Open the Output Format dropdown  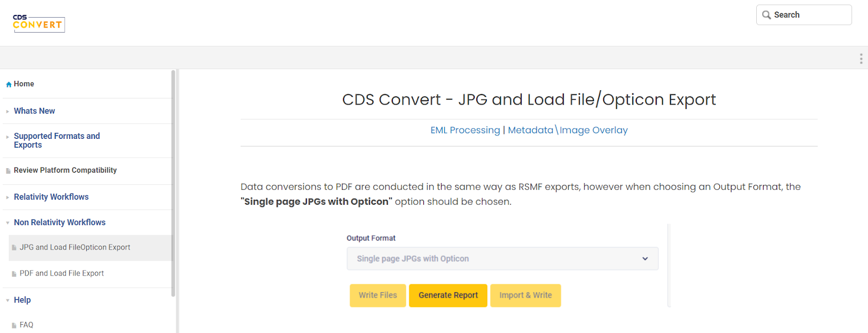[x=502, y=258]
